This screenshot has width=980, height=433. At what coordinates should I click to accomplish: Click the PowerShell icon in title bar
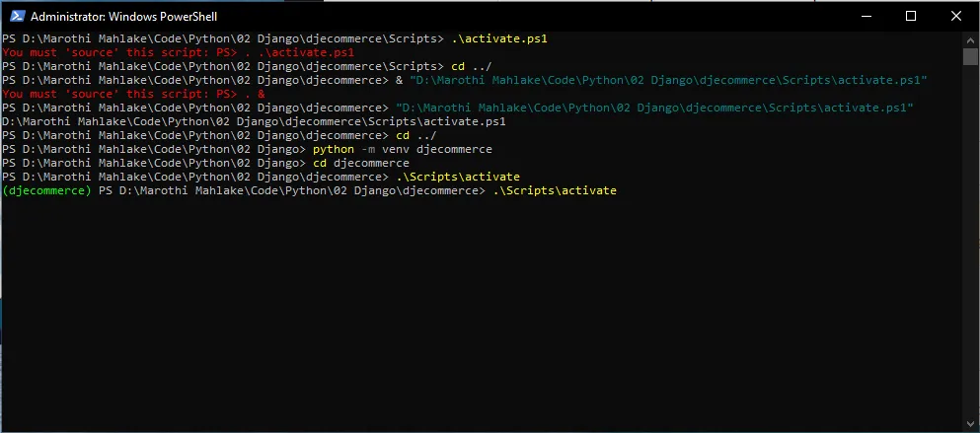coord(17,16)
